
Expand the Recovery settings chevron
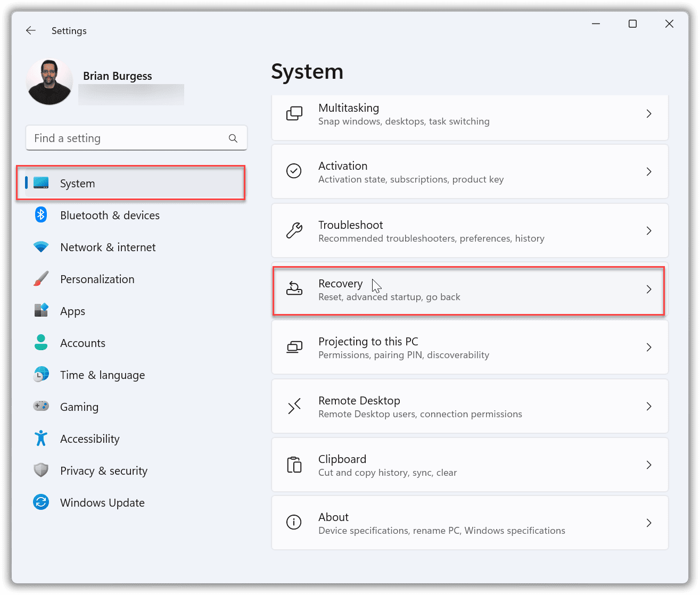coord(649,289)
